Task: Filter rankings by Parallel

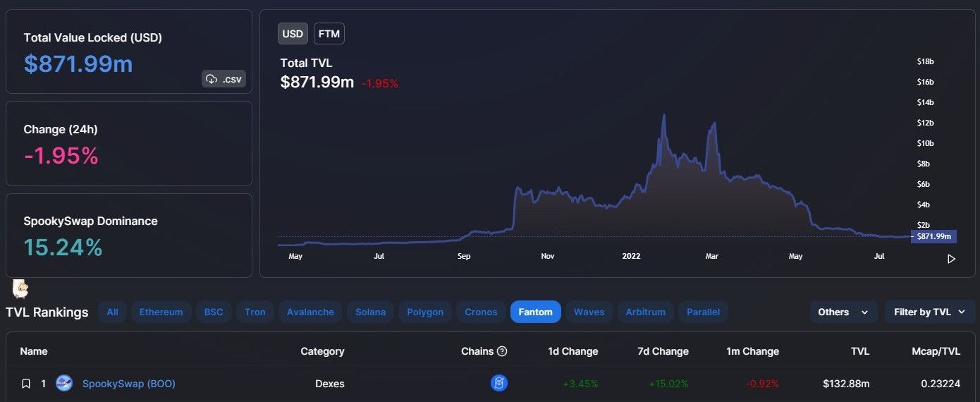Action: (703, 312)
